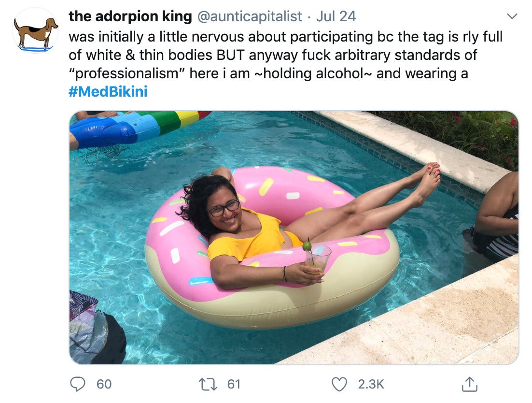Click the retweet arrows icon
The width and height of the screenshot is (532, 403).
coord(208,384)
